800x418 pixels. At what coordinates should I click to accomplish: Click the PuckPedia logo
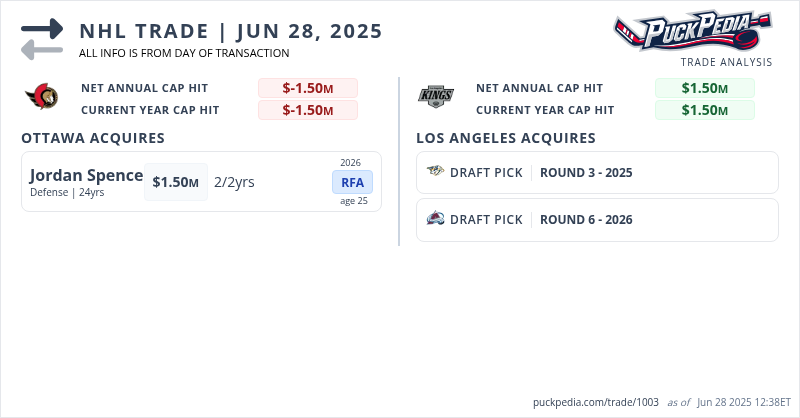click(693, 30)
